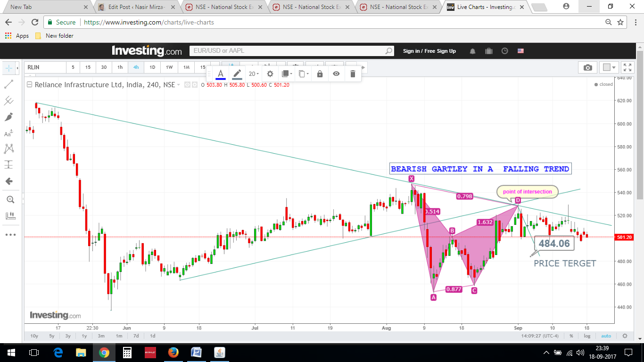
Task: Hide the selected drawing with eye icon
Action: click(x=336, y=74)
